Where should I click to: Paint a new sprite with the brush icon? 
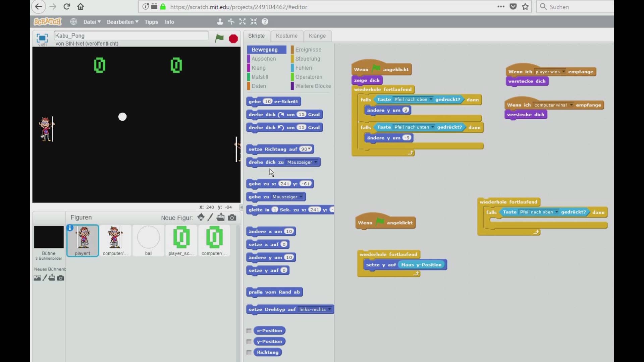[x=210, y=217]
